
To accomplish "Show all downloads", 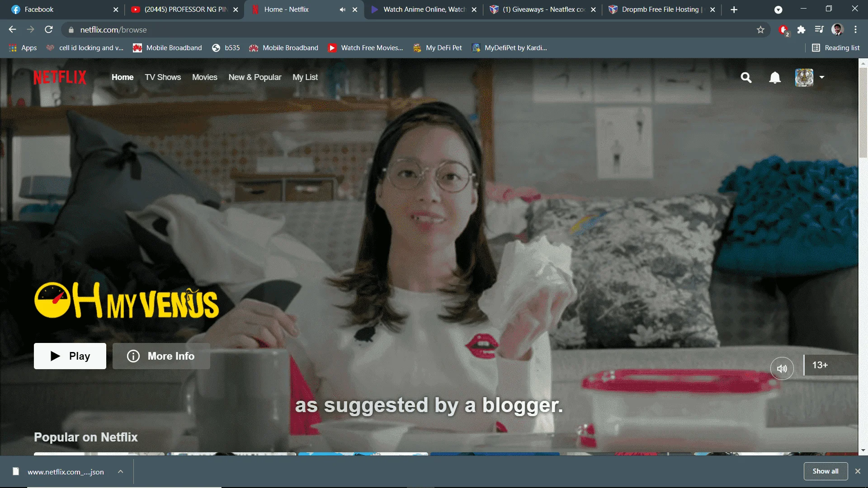I will coord(826,471).
